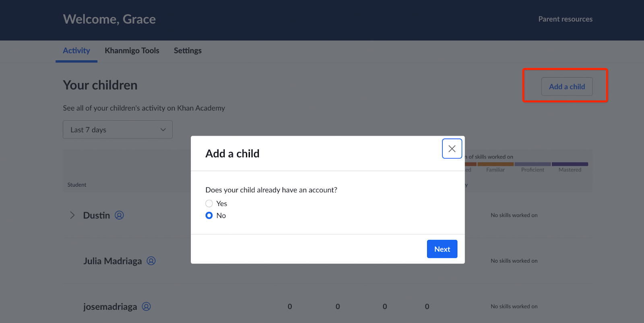Click the Add a child button
Image resolution: width=644 pixels, height=323 pixels.
[x=567, y=86]
